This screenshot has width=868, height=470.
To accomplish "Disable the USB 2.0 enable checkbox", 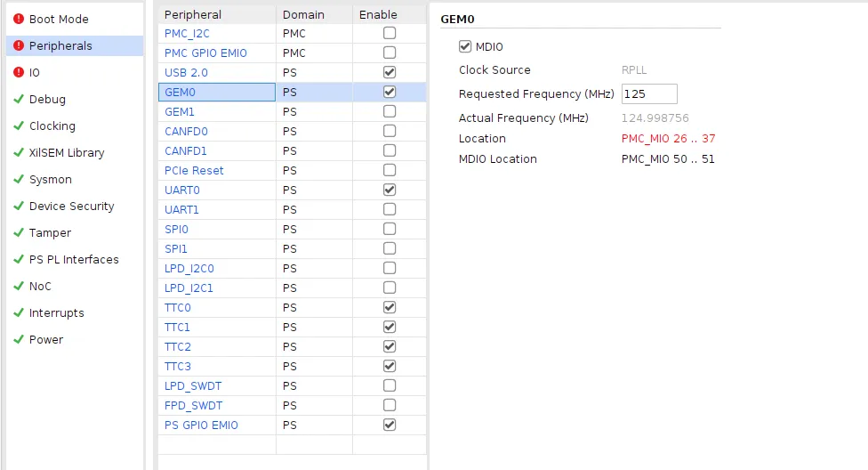I will pos(389,72).
